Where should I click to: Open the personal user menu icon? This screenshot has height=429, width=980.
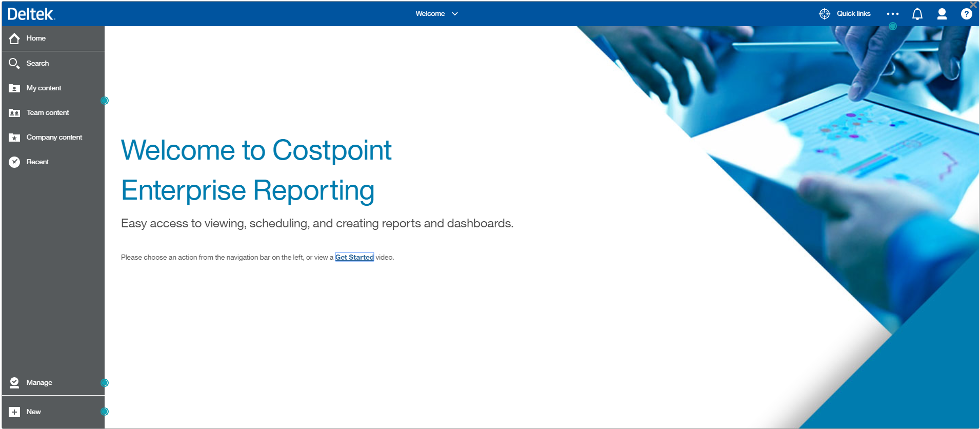click(942, 14)
